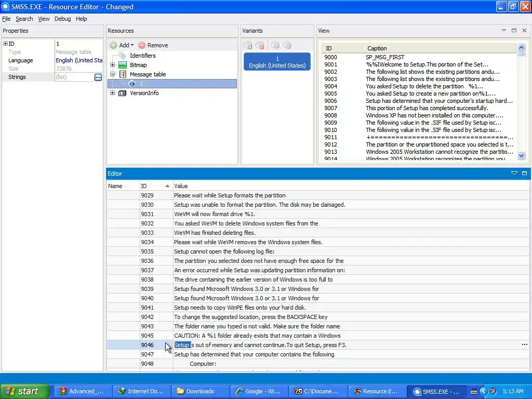Click the remove variant icon
Image resolution: width=532 pixels, height=399 pixels.
[x=260, y=45]
